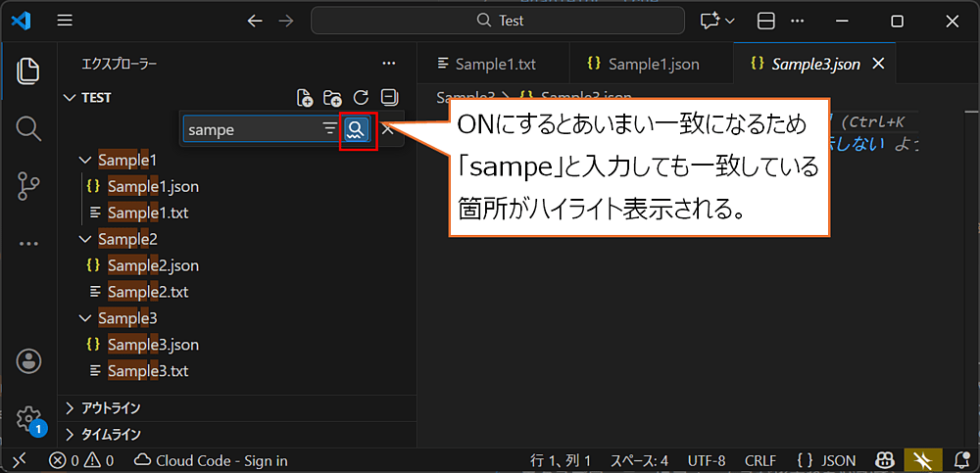The height and width of the screenshot is (473, 980).
Task: Click the yellow highlighted status bar icon
Action: [x=922, y=461]
